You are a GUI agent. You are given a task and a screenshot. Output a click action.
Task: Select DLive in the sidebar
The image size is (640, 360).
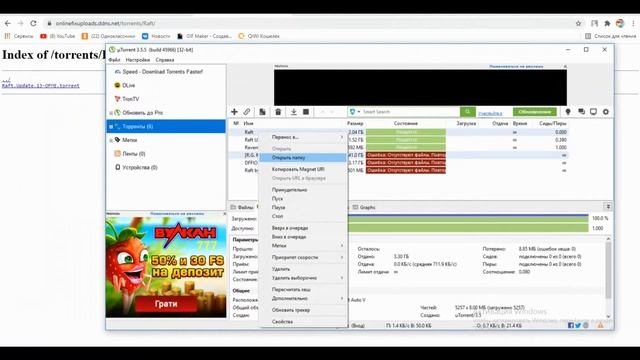(x=128, y=85)
